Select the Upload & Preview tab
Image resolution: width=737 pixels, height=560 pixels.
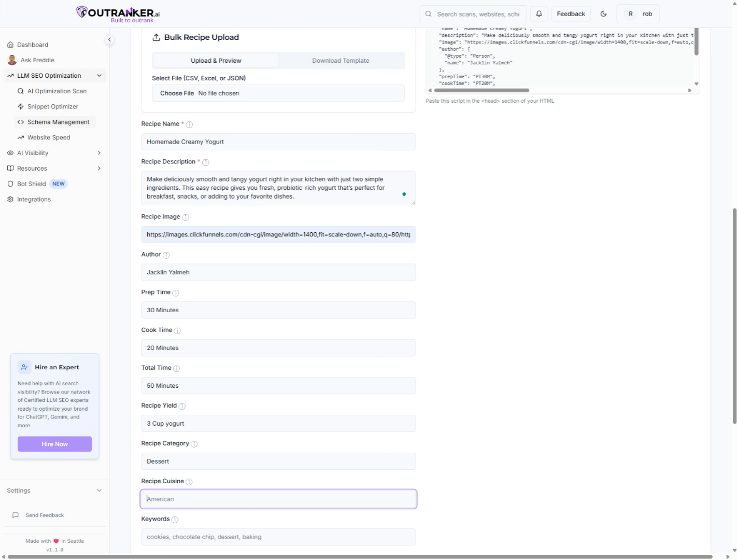(x=216, y=61)
